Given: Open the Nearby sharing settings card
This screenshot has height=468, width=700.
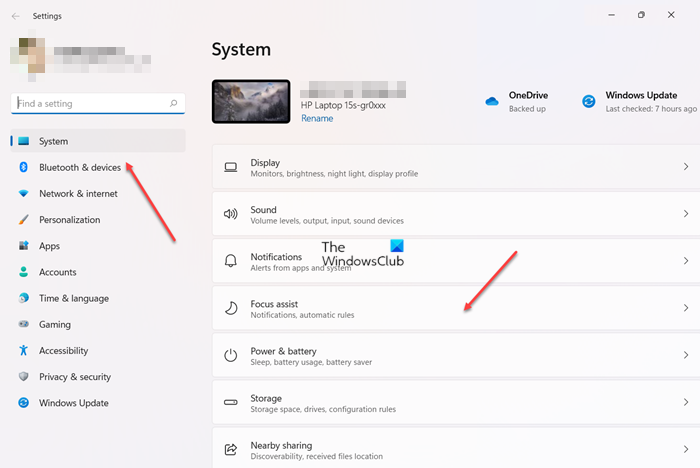Looking at the screenshot, I should point(456,448).
